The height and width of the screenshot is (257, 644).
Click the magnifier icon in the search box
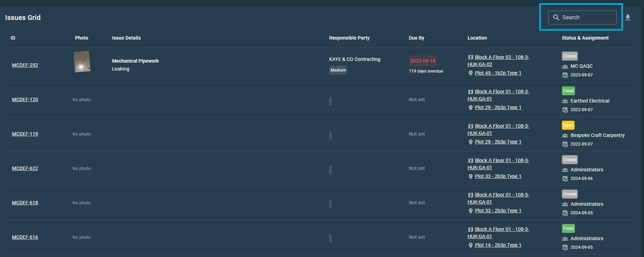(x=556, y=17)
